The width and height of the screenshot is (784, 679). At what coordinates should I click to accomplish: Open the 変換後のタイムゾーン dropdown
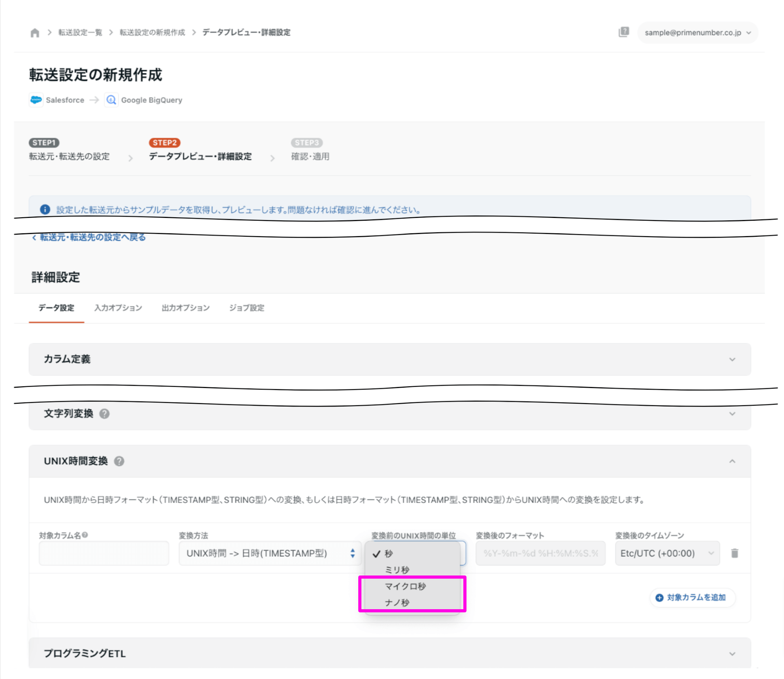(x=667, y=553)
